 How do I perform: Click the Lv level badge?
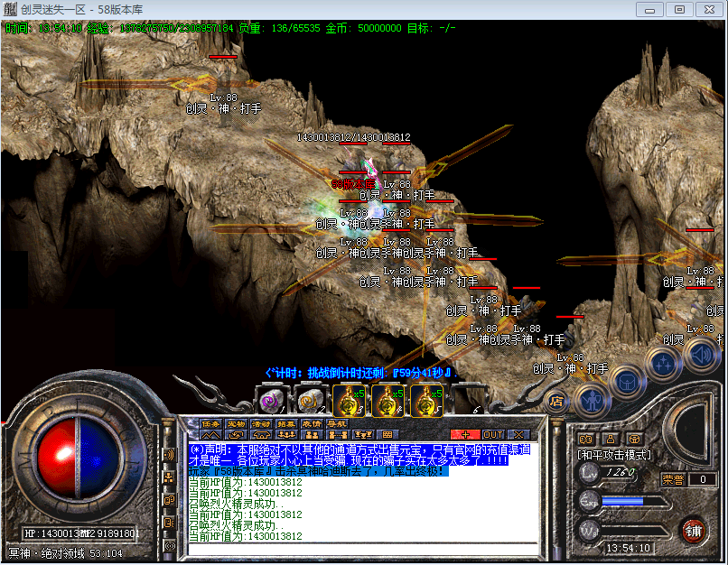click(x=590, y=473)
